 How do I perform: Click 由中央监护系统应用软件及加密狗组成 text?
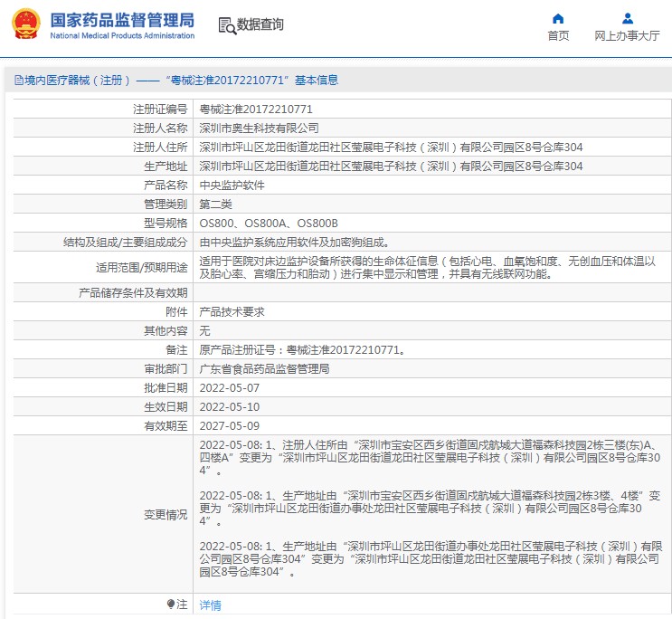point(295,243)
